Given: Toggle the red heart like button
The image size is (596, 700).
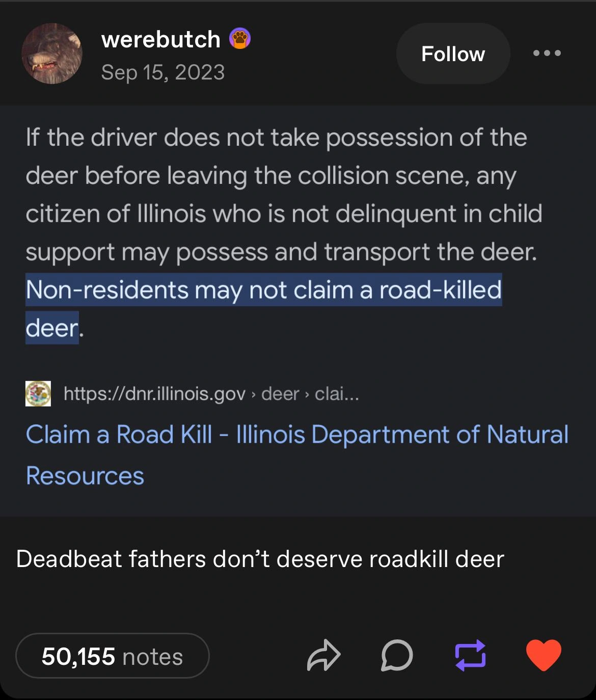Looking at the screenshot, I should point(543,655).
